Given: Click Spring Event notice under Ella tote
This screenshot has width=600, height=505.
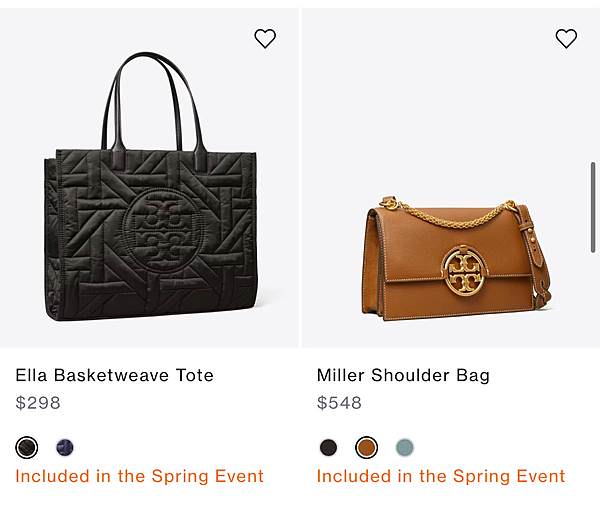Looking at the screenshot, I should (139, 476).
